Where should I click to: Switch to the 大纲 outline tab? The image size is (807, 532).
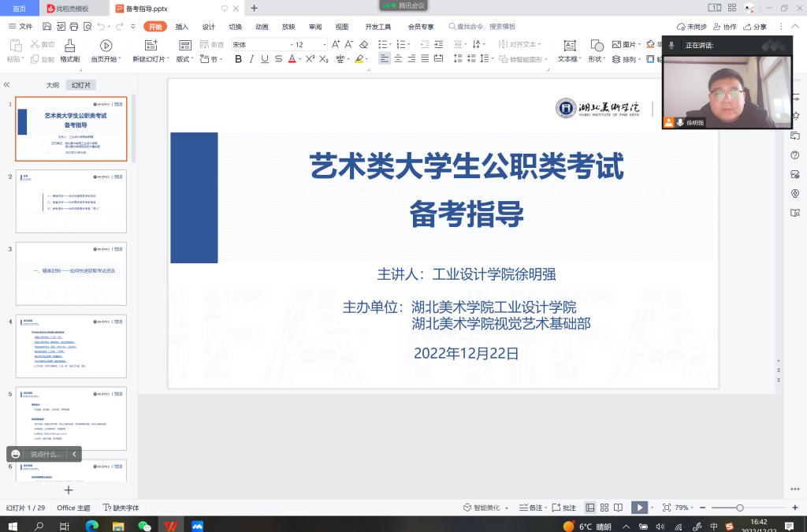52,84
